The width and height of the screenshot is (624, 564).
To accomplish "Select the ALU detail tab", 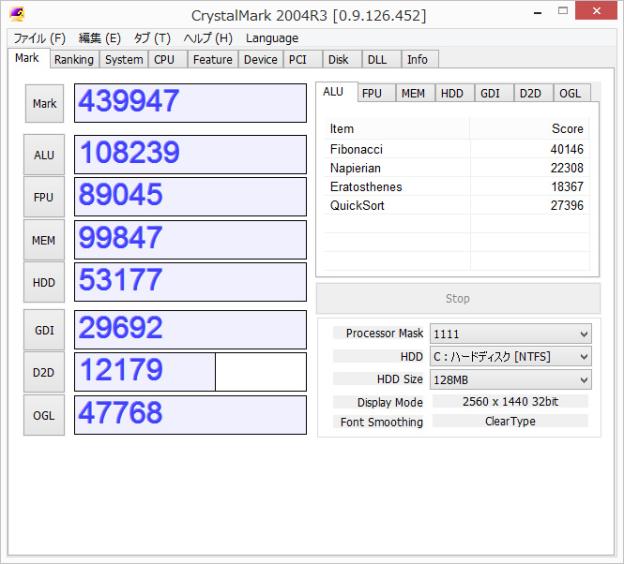I will pos(336,92).
